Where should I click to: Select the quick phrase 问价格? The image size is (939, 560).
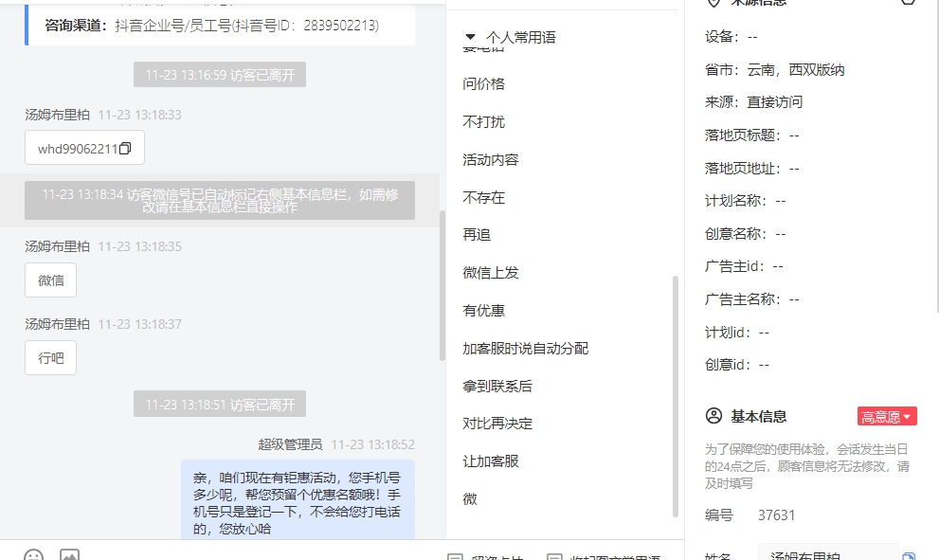pyautogui.click(x=484, y=83)
